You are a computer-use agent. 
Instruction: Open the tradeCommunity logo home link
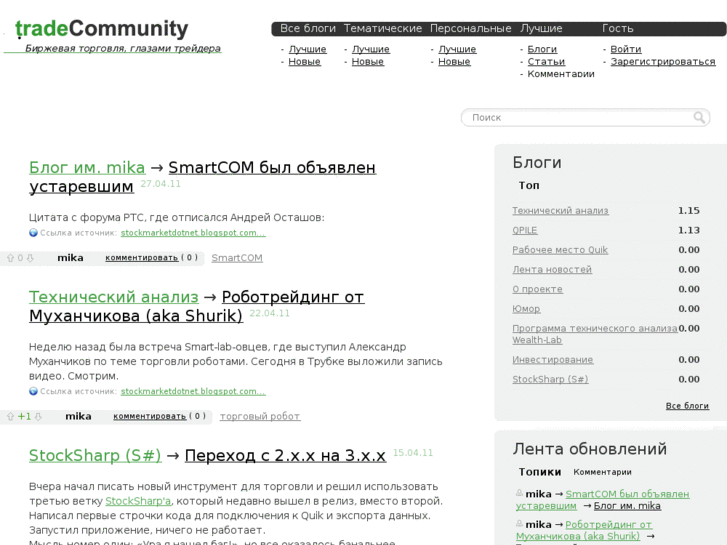click(102, 29)
